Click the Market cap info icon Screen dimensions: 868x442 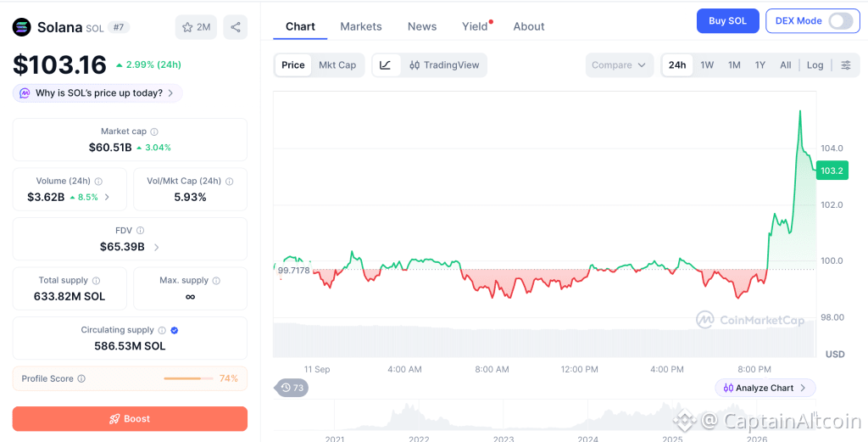click(154, 131)
